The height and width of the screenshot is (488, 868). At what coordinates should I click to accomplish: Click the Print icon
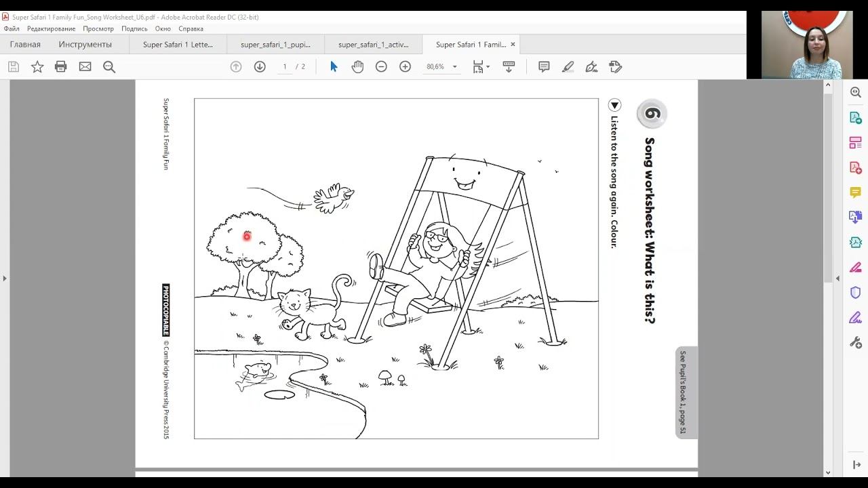[x=61, y=66]
